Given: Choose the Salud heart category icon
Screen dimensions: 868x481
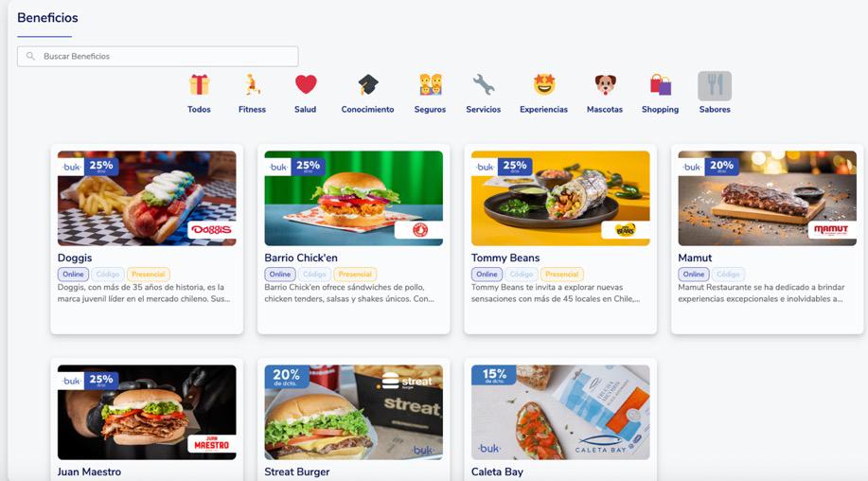Looking at the screenshot, I should (306, 84).
